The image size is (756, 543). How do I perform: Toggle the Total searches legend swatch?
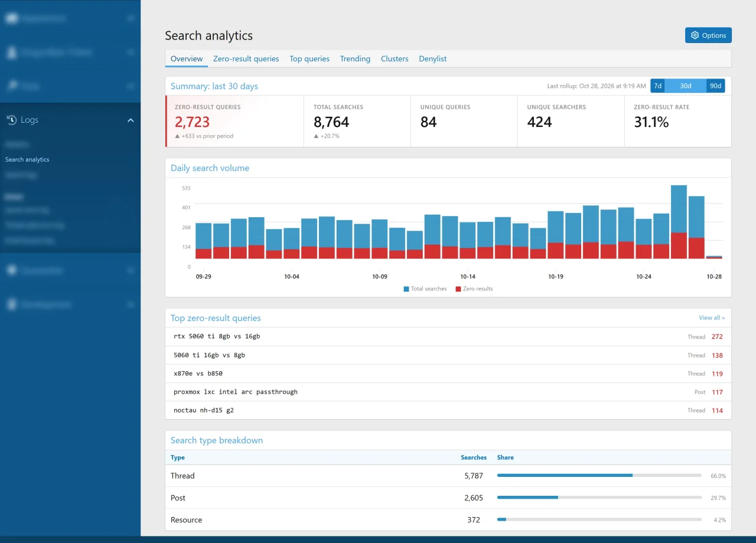pos(406,289)
